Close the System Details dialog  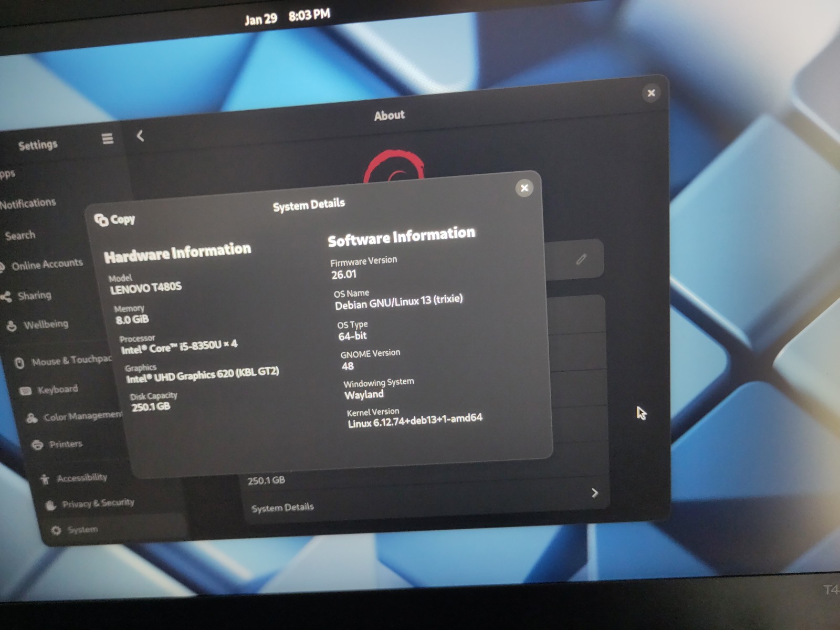click(524, 188)
